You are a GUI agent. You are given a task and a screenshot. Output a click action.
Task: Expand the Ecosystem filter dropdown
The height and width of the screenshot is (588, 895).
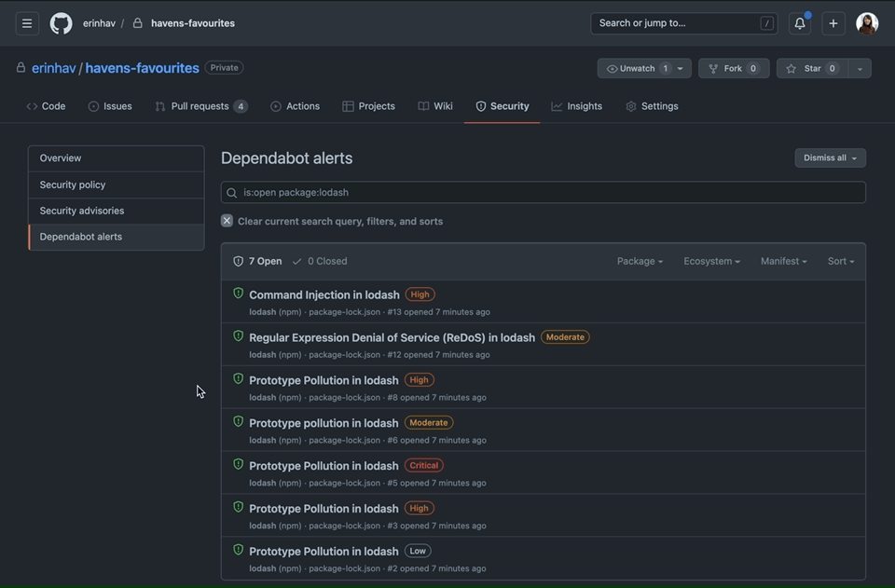[711, 261]
